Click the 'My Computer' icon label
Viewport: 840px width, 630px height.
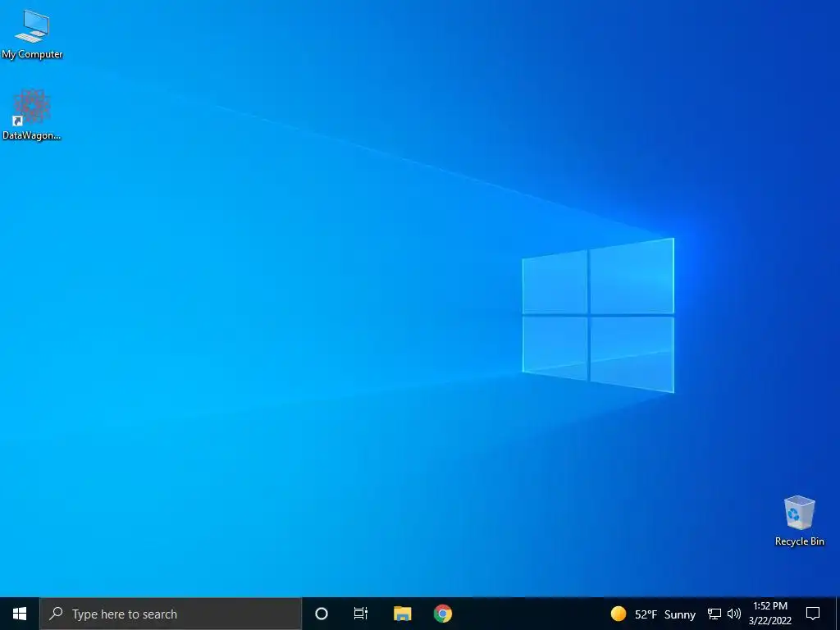point(32,54)
